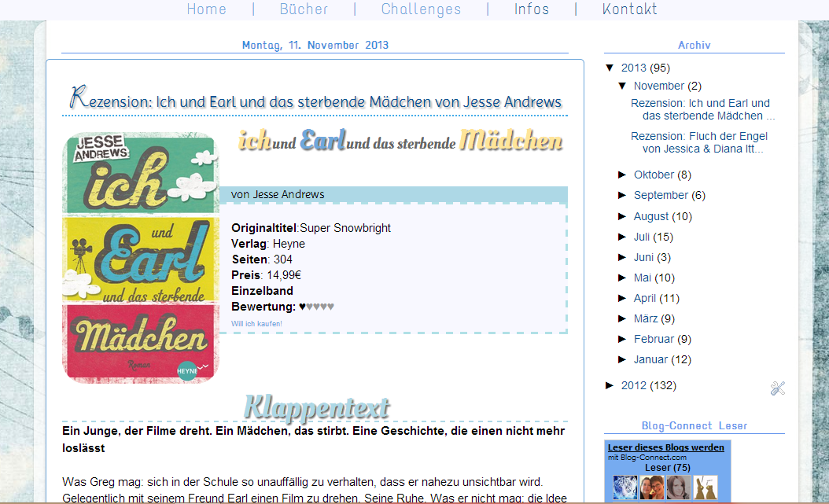
Task: Follow the 'Will ich kaufen!' link
Action: (256, 324)
